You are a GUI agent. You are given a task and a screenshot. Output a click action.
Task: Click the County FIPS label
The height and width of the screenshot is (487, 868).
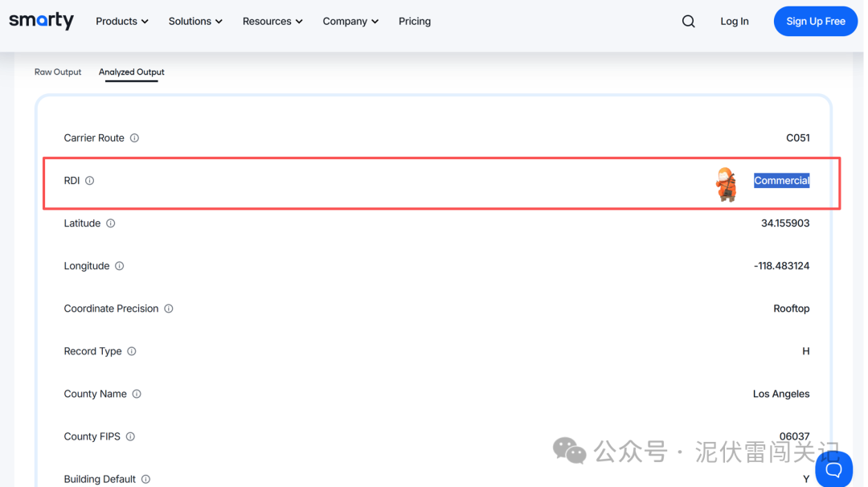(x=92, y=436)
